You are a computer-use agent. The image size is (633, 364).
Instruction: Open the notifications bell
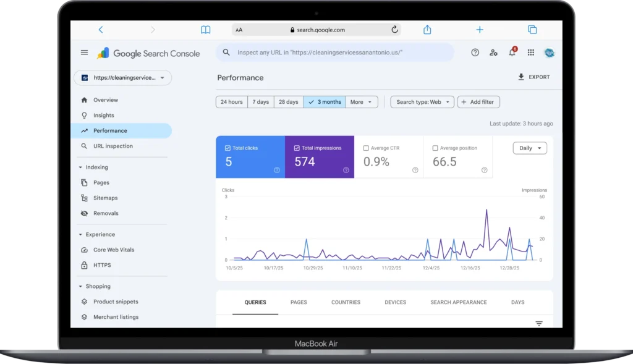tap(512, 53)
